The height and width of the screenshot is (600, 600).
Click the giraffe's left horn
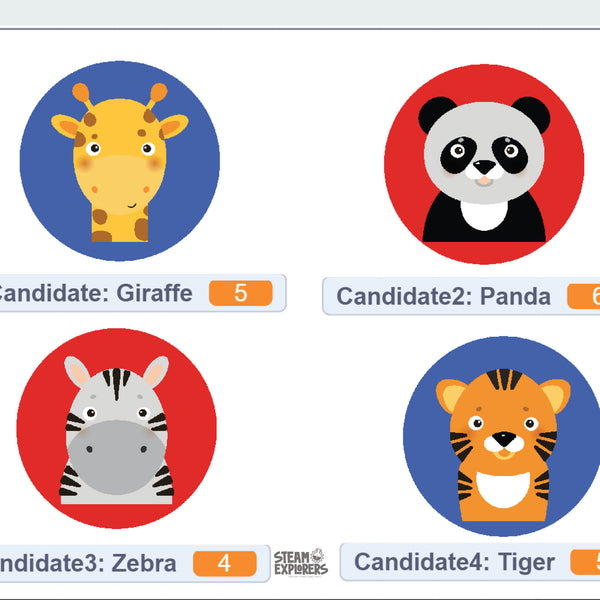82,96
